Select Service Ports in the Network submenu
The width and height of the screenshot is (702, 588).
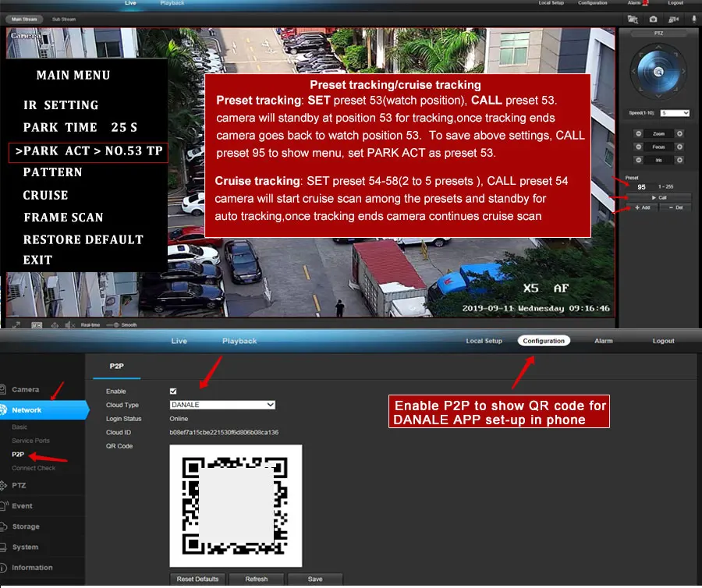tap(31, 441)
